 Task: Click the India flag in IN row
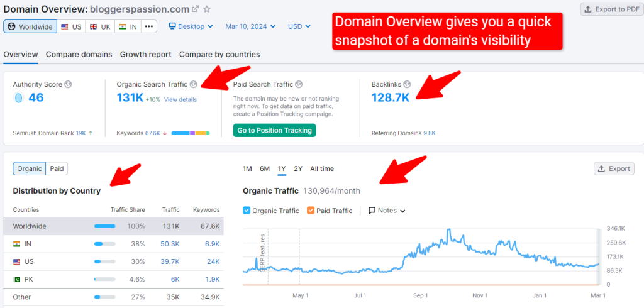(x=17, y=244)
